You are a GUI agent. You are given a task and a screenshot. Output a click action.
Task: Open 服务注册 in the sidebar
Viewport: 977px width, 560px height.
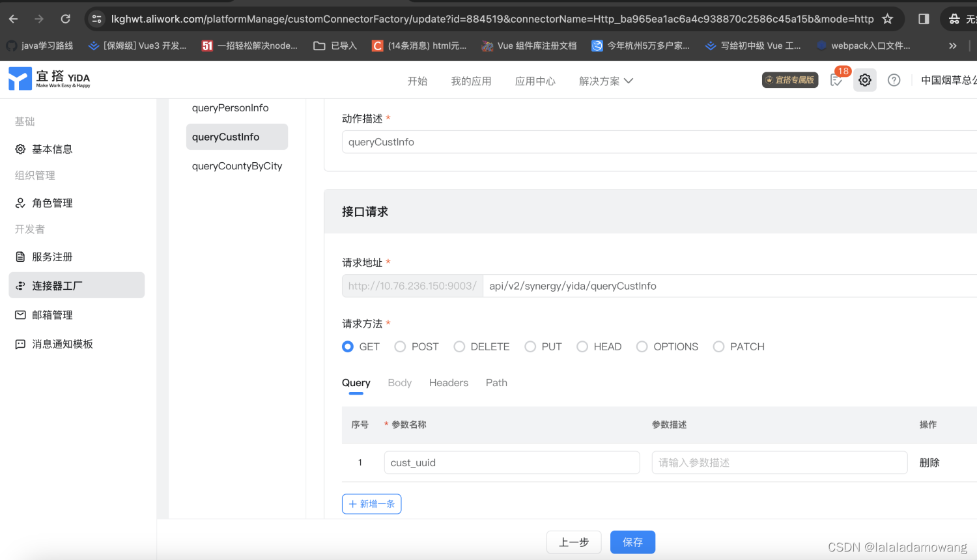pyautogui.click(x=77, y=257)
